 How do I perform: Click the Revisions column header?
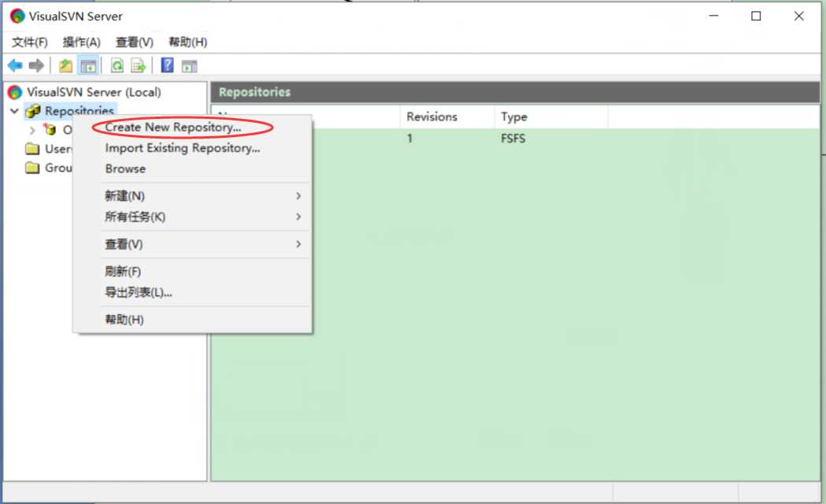(x=448, y=117)
